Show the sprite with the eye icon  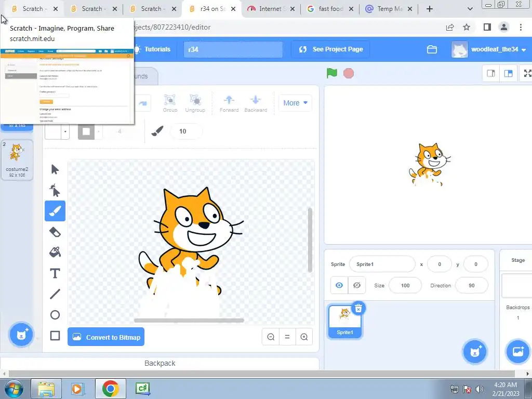pos(339,285)
